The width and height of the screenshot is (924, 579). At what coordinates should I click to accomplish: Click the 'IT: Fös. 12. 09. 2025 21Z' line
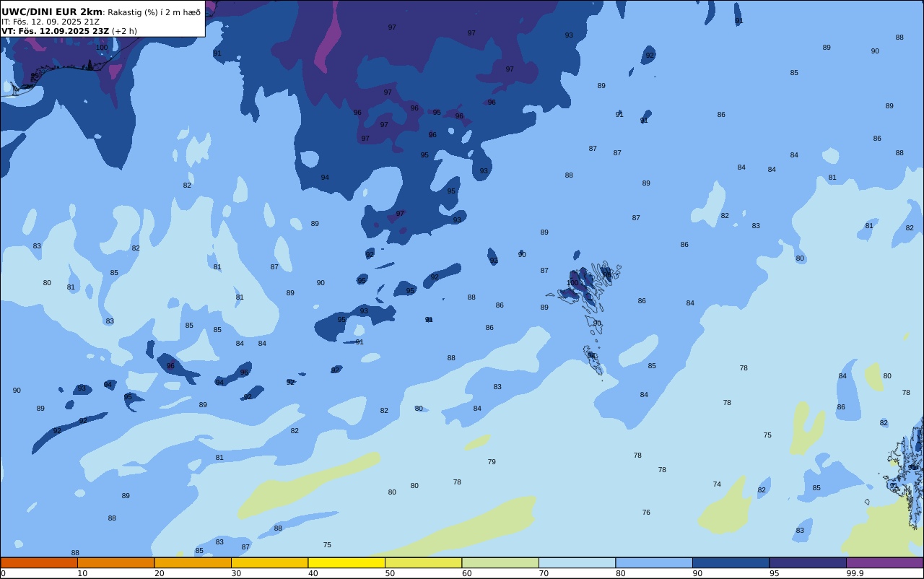[51, 22]
